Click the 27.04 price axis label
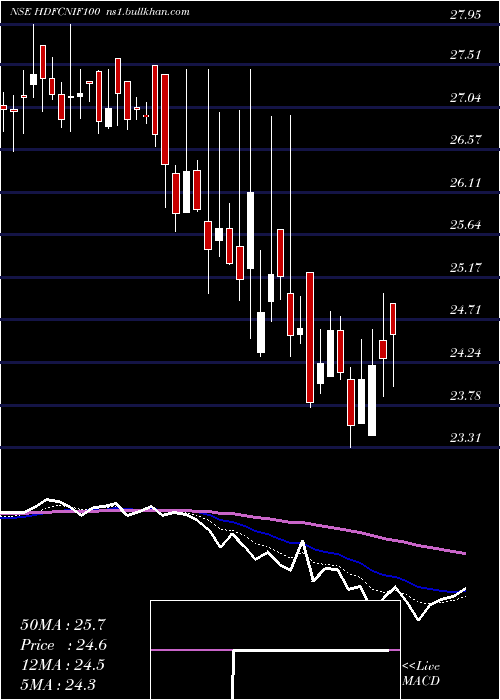The image size is (500, 700). 465,97
